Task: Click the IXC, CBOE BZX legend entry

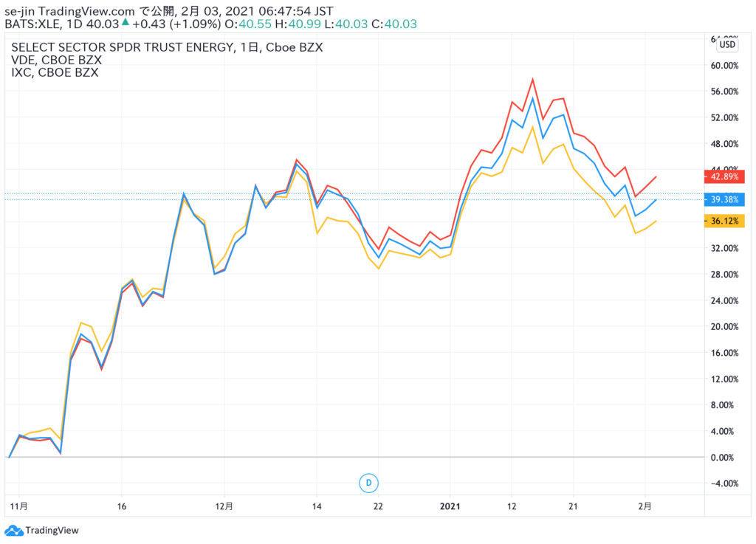Action: (55, 73)
